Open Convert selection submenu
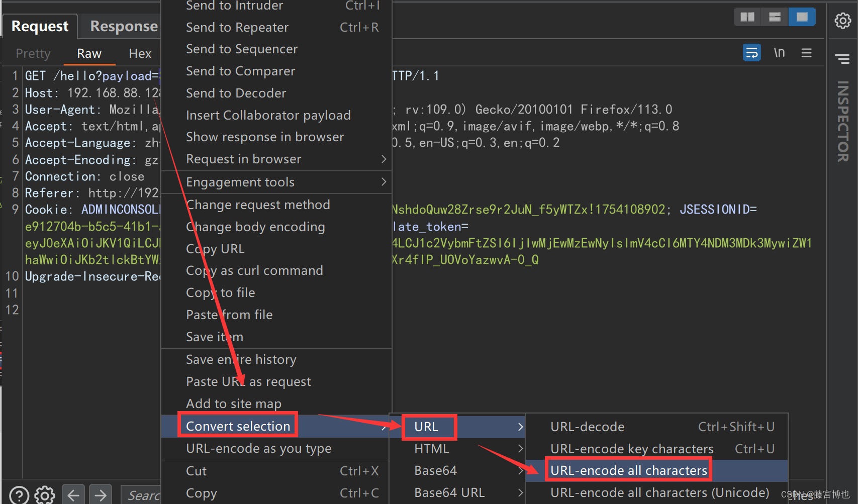Image resolution: width=858 pixels, height=504 pixels. [x=275, y=426]
